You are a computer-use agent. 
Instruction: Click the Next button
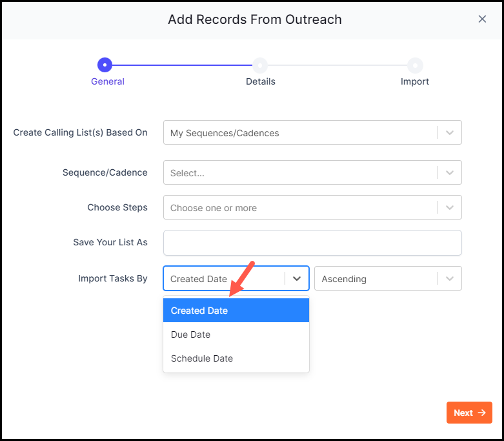click(469, 413)
